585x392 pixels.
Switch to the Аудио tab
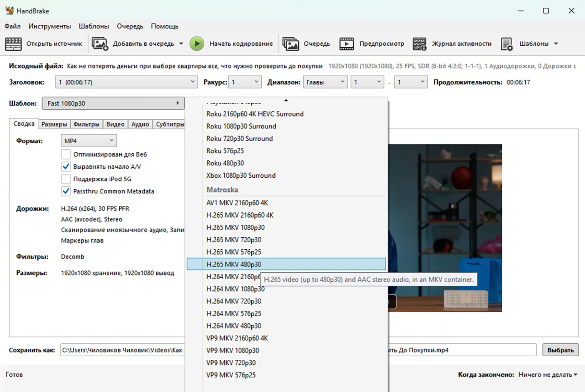click(140, 124)
